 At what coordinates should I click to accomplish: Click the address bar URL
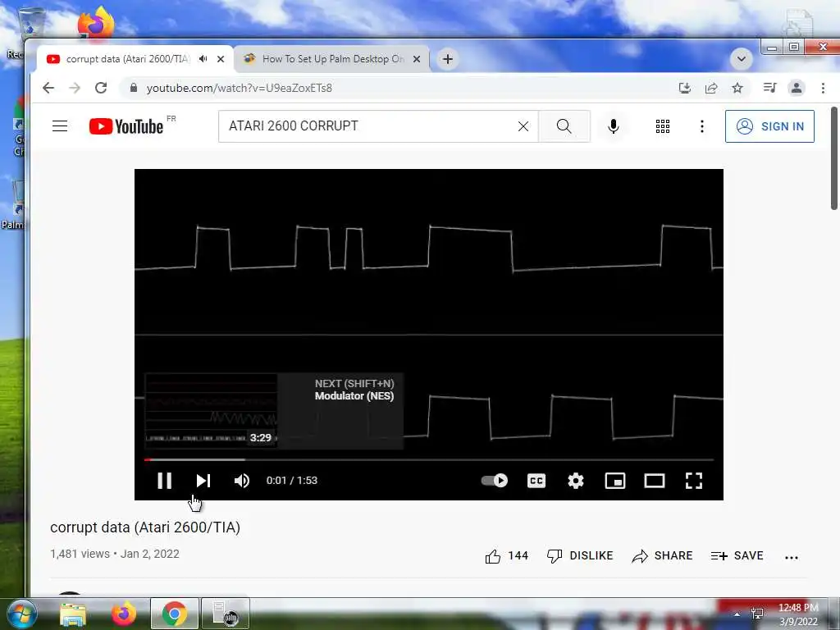240,88
